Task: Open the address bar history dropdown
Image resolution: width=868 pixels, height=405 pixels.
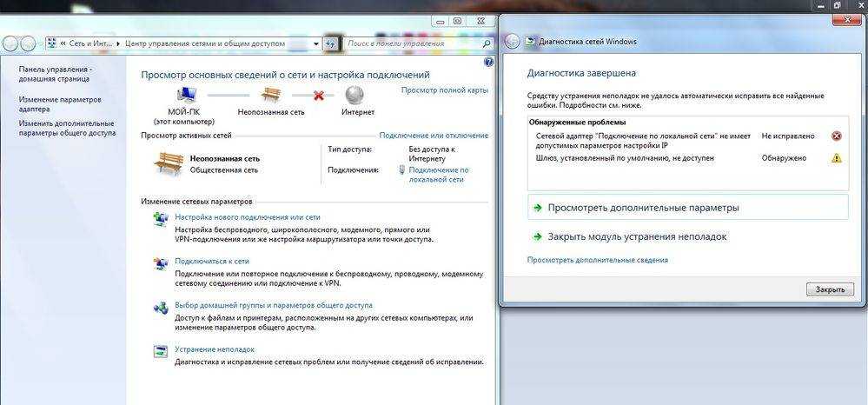Action: pos(316,43)
